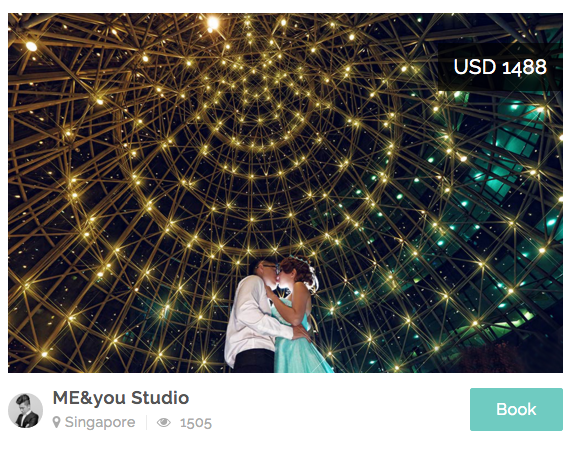The width and height of the screenshot is (573, 453).
Task: Click the 1505 view count
Action: (196, 423)
